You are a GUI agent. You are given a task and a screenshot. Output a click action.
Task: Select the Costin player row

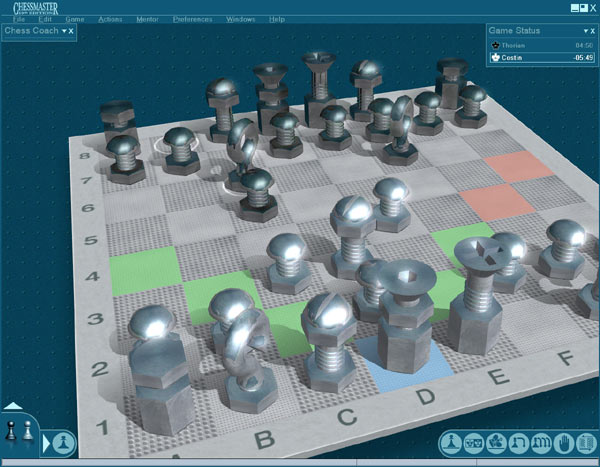tap(542, 57)
